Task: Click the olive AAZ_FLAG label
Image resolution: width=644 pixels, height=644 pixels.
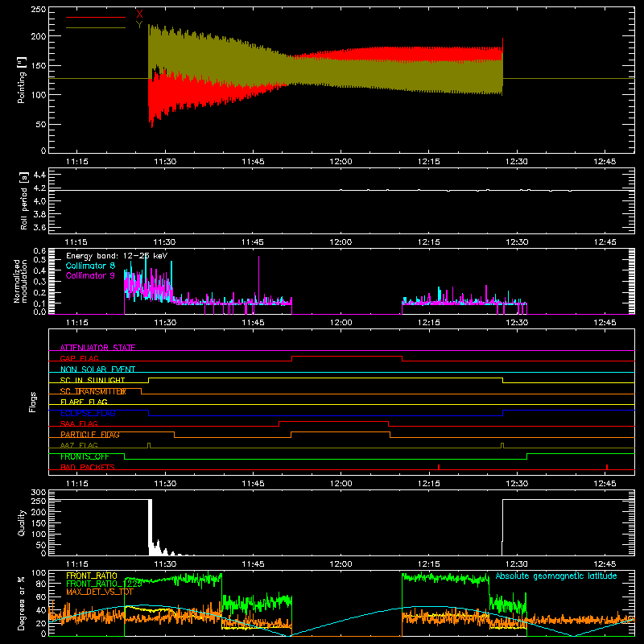Action: 79,445
